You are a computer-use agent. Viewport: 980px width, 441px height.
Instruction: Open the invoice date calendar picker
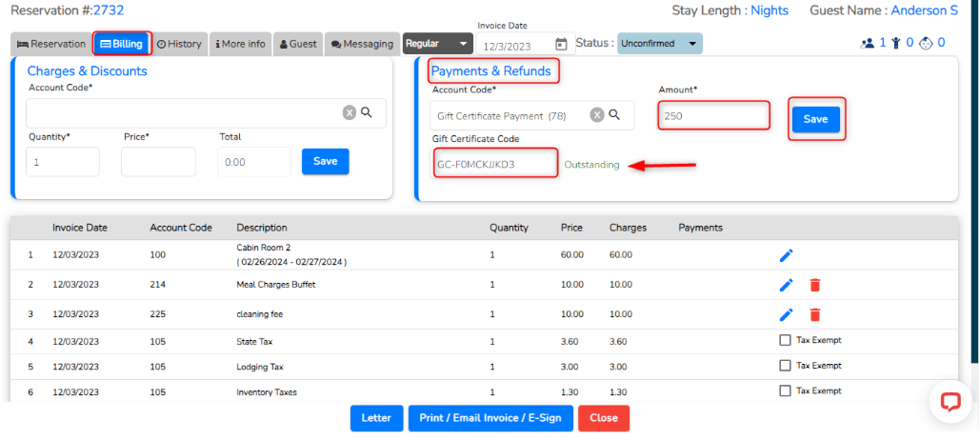point(561,45)
